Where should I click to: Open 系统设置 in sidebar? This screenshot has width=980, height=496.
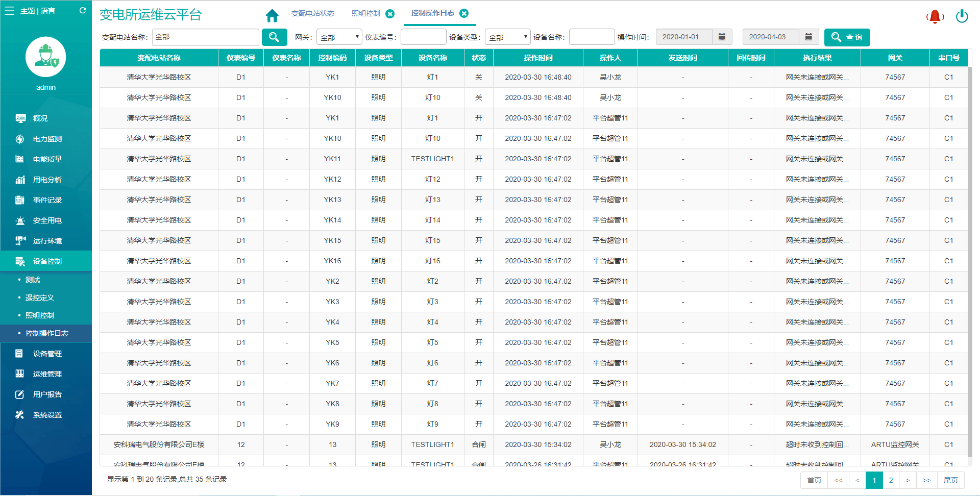pos(46,415)
